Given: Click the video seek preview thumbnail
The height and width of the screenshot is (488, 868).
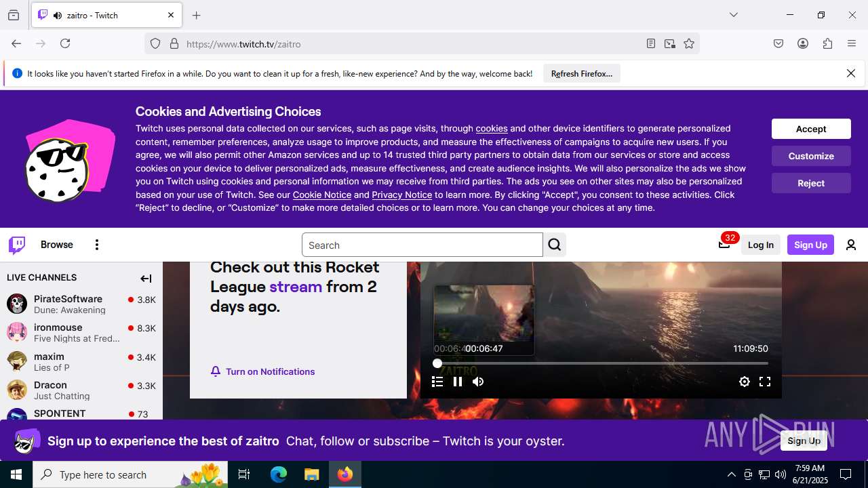Looking at the screenshot, I should point(484,319).
